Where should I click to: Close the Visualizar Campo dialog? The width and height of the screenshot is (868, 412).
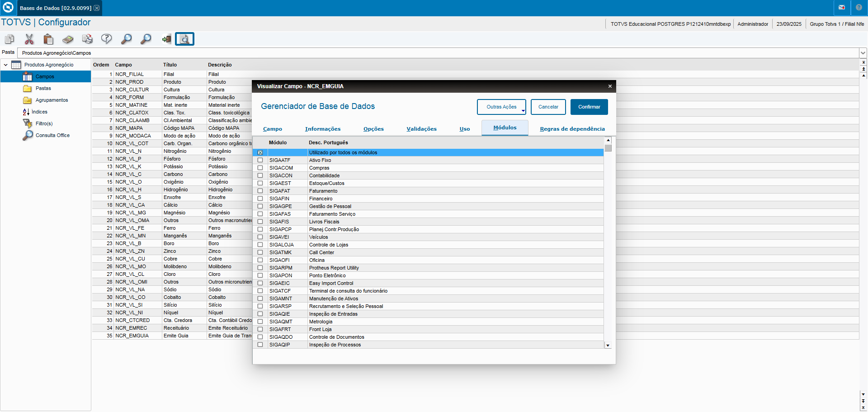click(610, 86)
